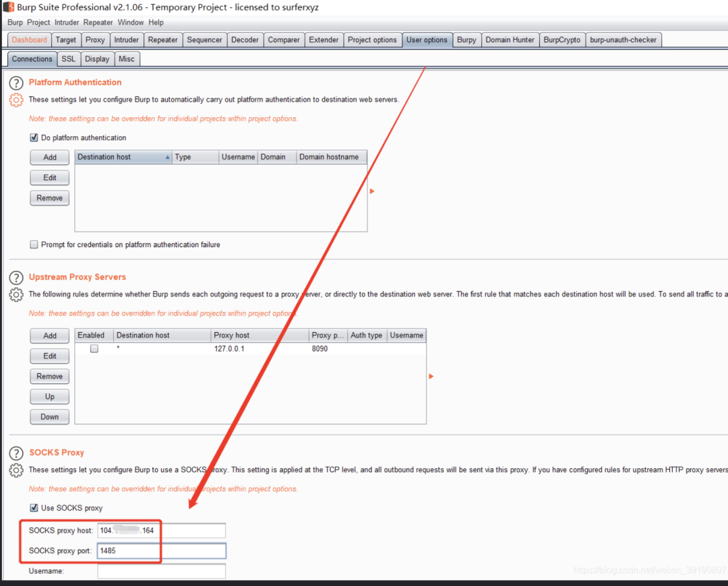Image resolution: width=728 pixels, height=586 pixels.
Task: Expand the platform authentication table panel arrow
Action: (x=372, y=191)
